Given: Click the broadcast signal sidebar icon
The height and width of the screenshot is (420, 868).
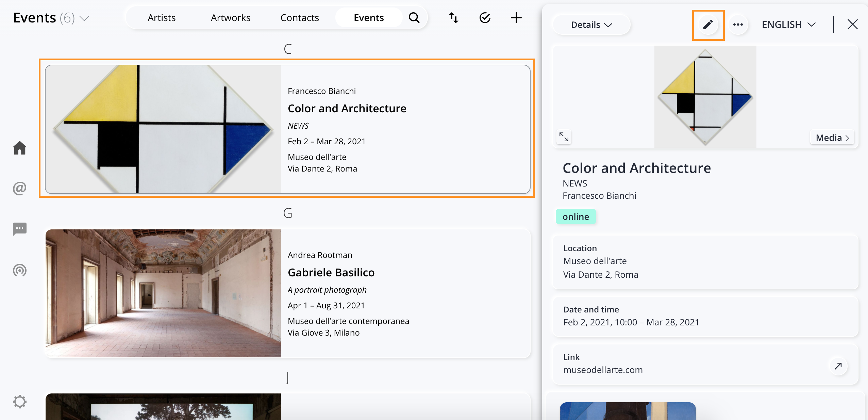Looking at the screenshot, I should tap(20, 270).
